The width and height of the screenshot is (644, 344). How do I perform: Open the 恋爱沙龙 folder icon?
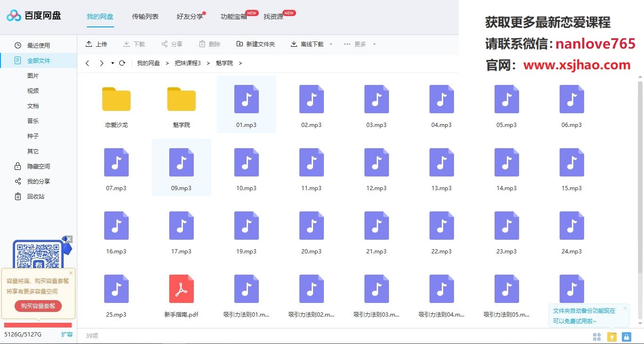click(116, 99)
